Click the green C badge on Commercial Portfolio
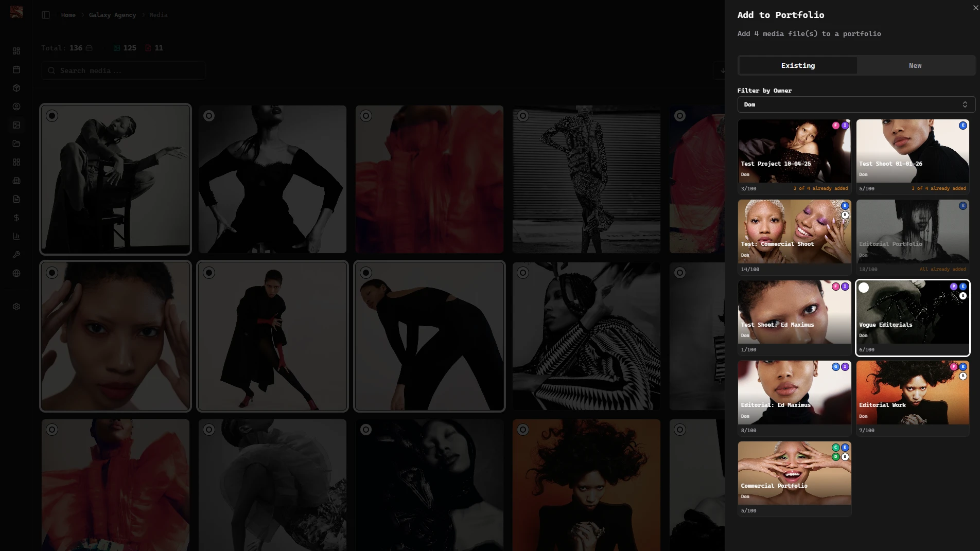This screenshot has height=551, width=980. pyautogui.click(x=836, y=448)
